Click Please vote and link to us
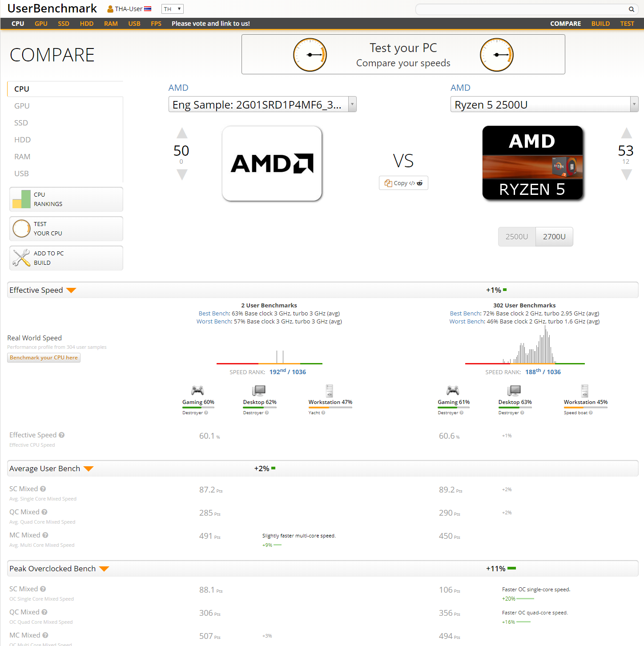This screenshot has height=646, width=644. 211,24
